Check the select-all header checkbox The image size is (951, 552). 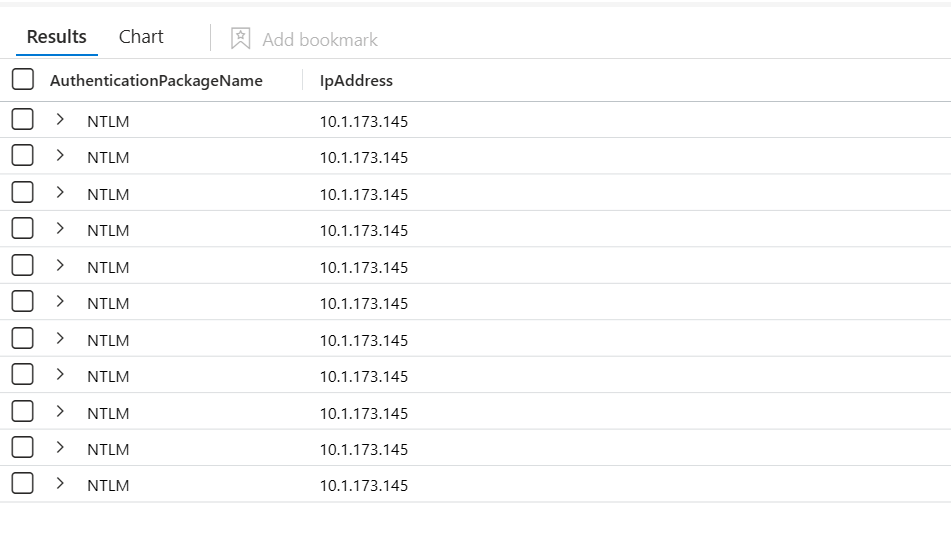click(x=23, y=80)
